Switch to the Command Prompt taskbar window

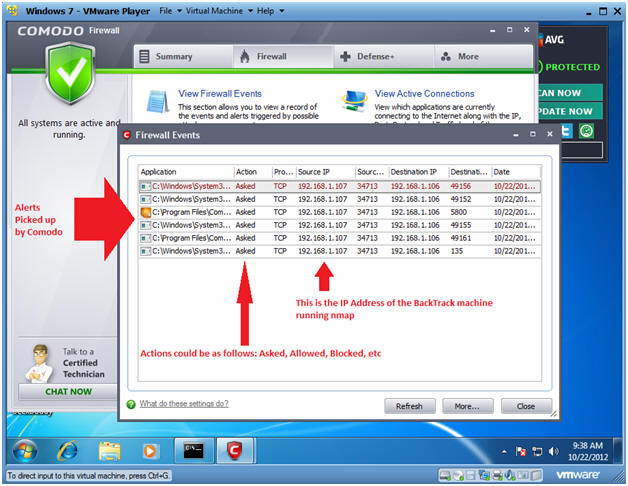tap(193, 451)
